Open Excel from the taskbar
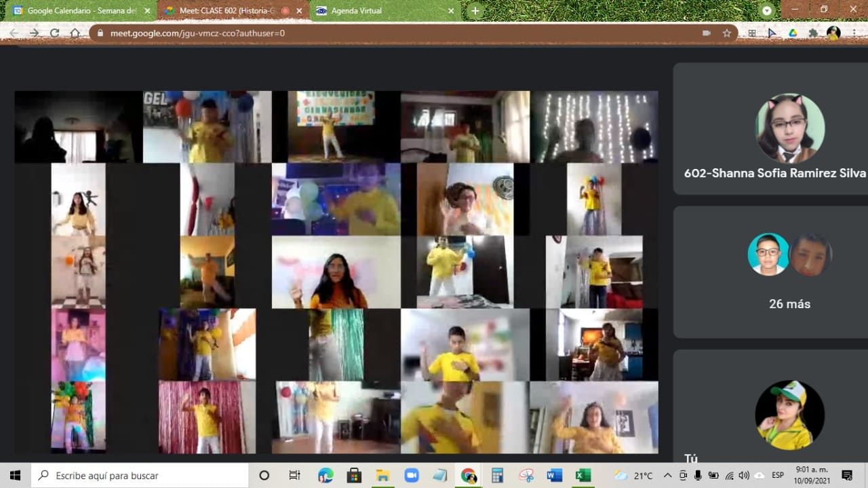Screen dimensions: 868x488 click(x=583, y=476)
